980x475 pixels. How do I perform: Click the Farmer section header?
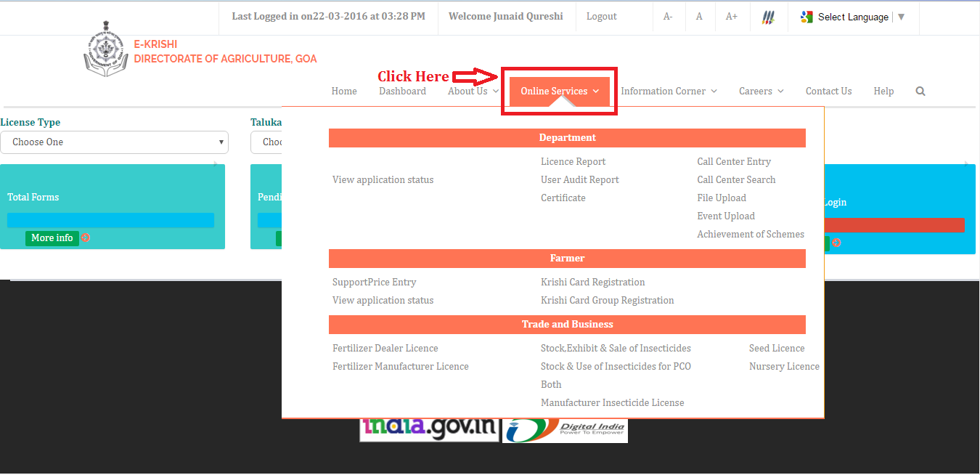(x=567, y=259)
